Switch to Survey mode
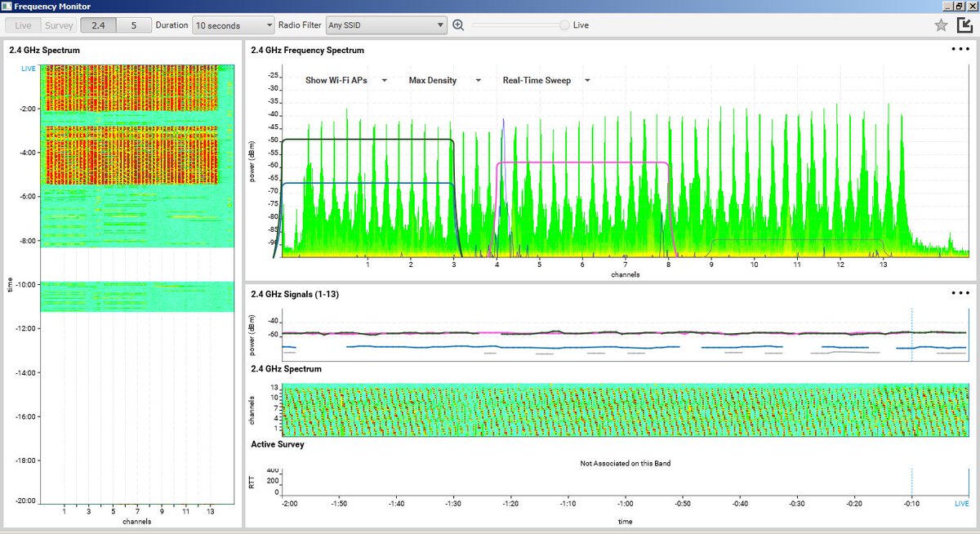Screen dimensions: 980x534 (x=59, y=25)
